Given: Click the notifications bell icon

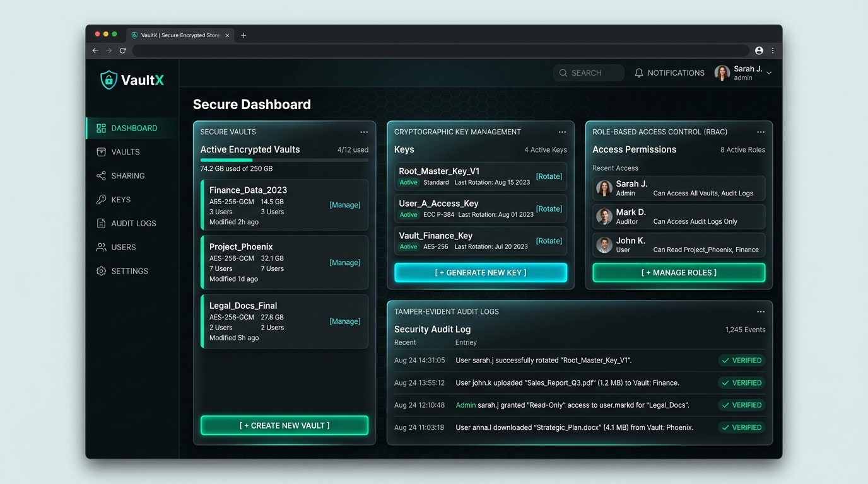Looking at the screenshot, I should 639,73.
